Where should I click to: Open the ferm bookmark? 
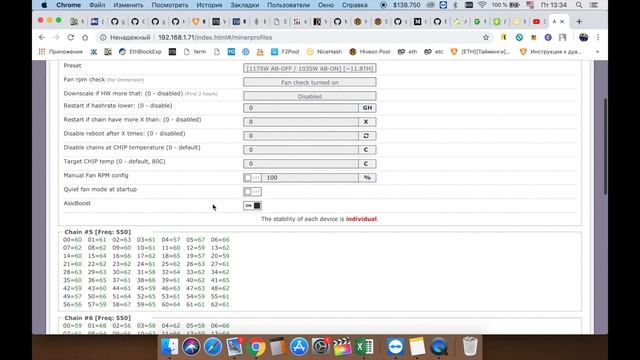coord(195,52)
